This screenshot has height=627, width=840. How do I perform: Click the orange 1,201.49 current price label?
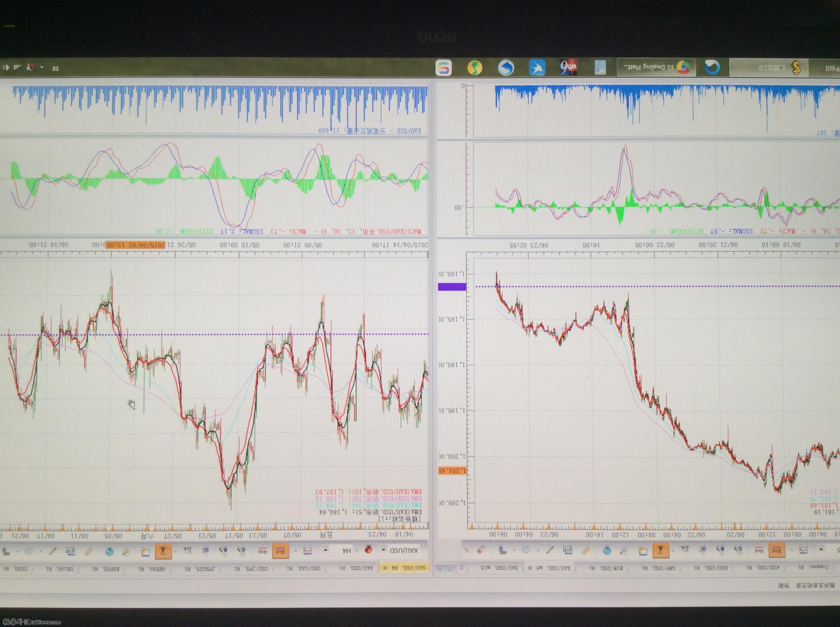(x=452, y=471)
